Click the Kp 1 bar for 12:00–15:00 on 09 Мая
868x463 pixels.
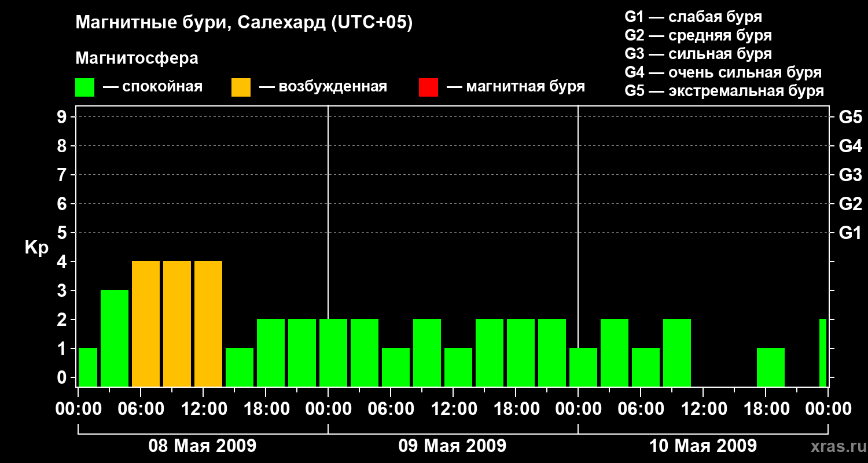pyautogui.click(x=458, y=367)
